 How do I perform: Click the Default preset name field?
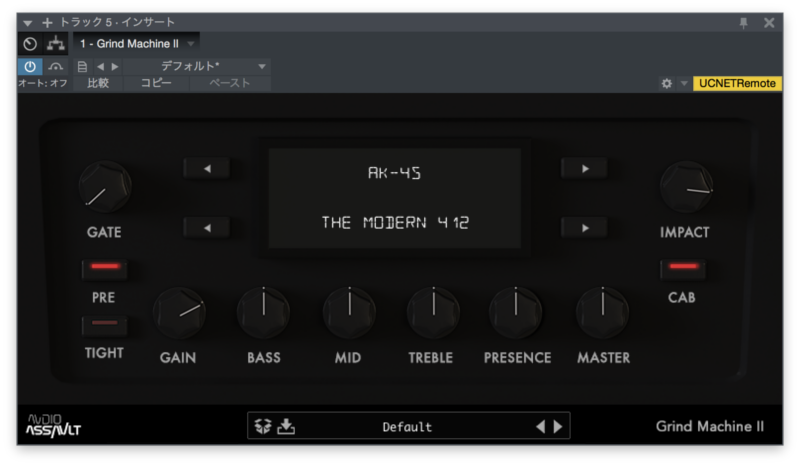coord(407,427)
